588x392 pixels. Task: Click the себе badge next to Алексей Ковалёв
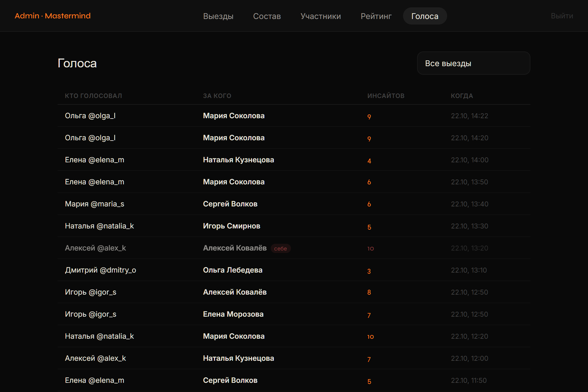281,248
